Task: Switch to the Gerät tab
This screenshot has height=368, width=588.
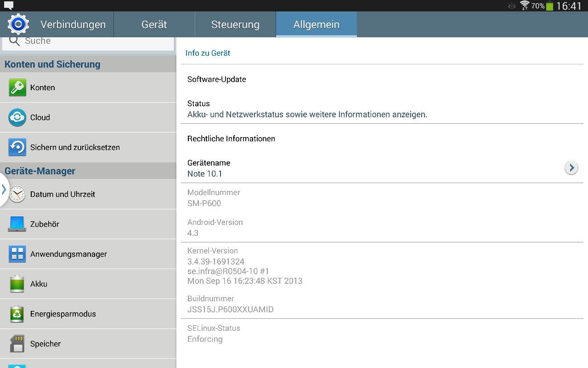Action: (154, 24)
